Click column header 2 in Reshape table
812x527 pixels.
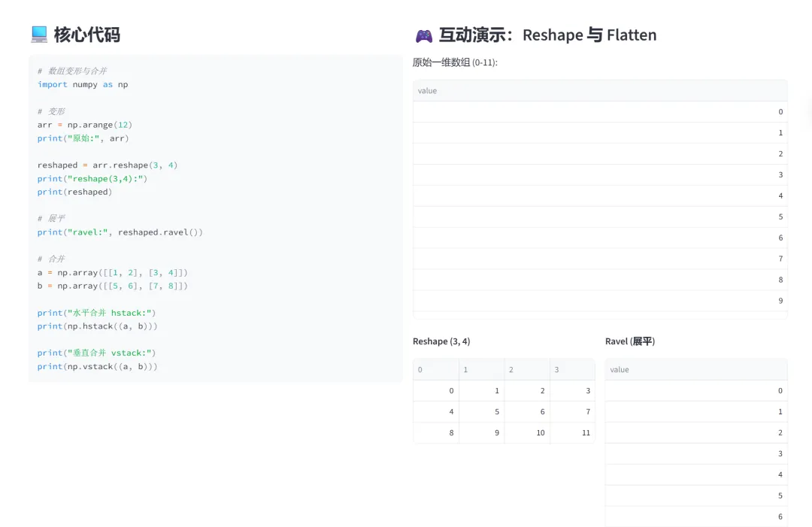(527, 370)
